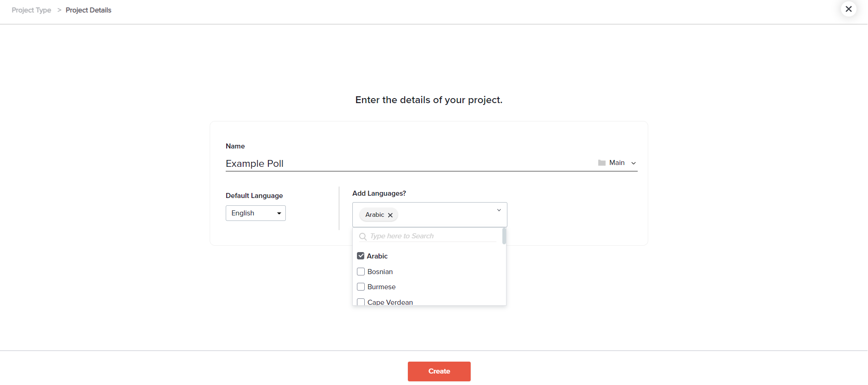The width and height of the screenshot is (868, 385).
Task: Open the Default Language English dropdown
Action: point(256,213)
